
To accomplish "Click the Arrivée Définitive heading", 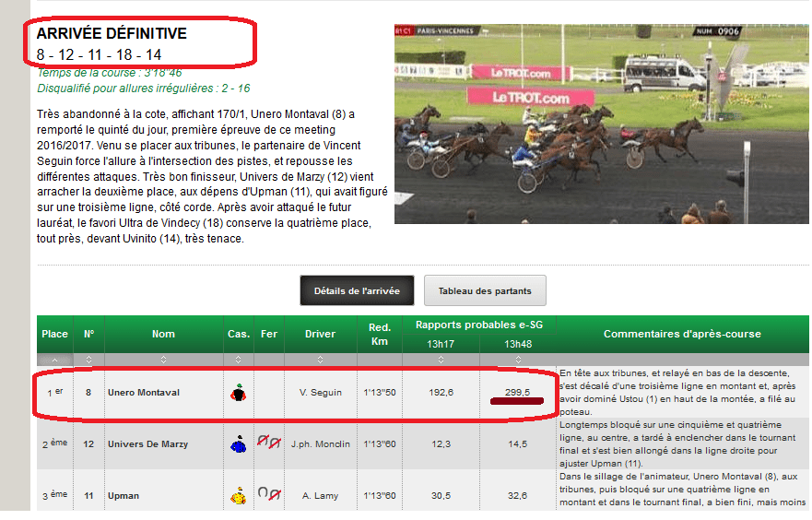I will [112, 34].
